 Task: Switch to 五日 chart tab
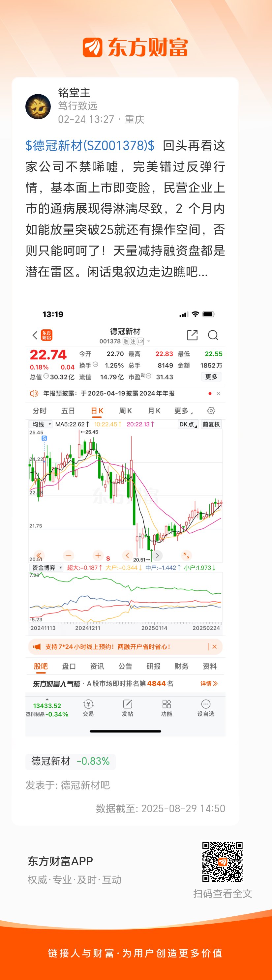[68, 411]
